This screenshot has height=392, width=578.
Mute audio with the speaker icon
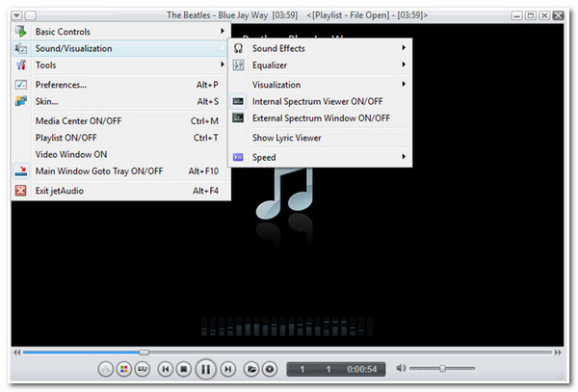(401, 368)
